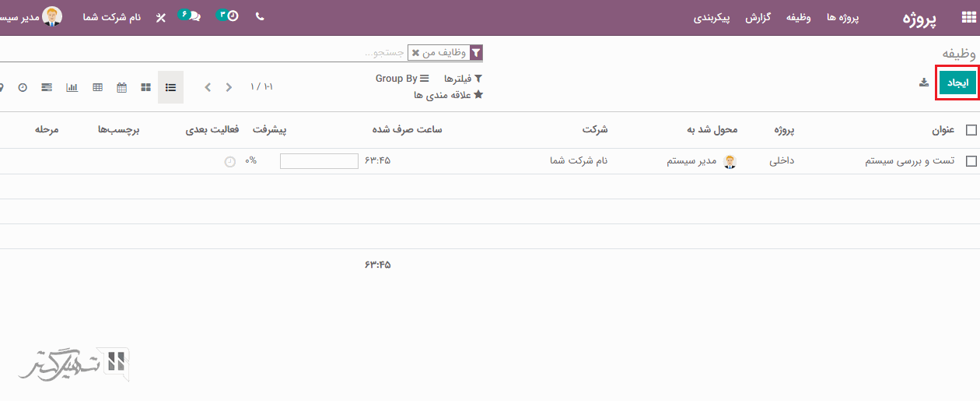The width and height of the screenshot is (980, 401).
Task: Click the پروژه app title
Action: (919, 18)
